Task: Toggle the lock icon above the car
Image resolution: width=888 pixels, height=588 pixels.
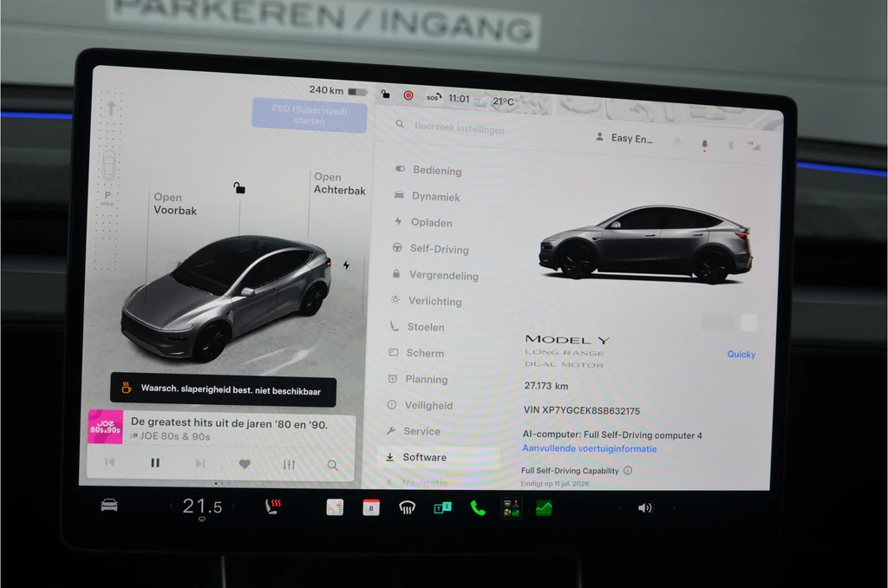Action: pos(239,187)
